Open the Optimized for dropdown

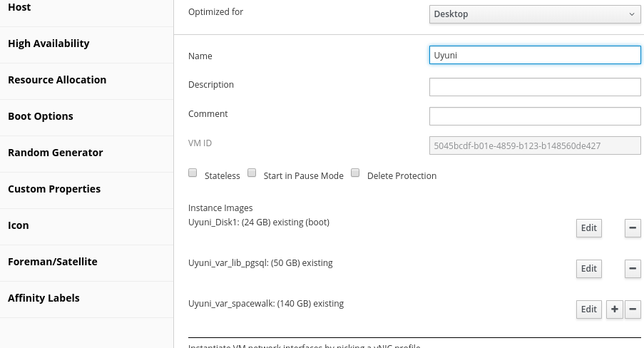(535, 14)
